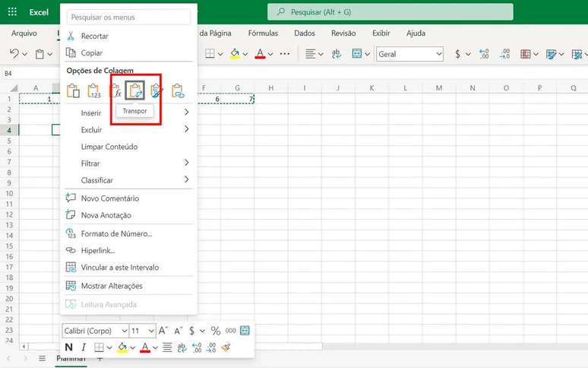
Task: Open the Fórmulas ribbon tab
Action: (x=262, y=33)
